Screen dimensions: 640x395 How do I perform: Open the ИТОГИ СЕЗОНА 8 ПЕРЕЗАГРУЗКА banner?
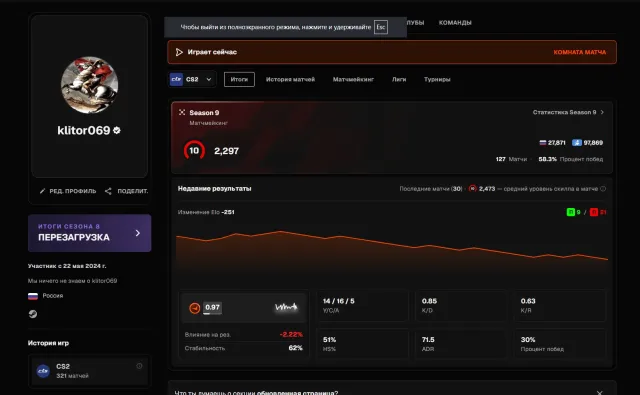point(89,233)
